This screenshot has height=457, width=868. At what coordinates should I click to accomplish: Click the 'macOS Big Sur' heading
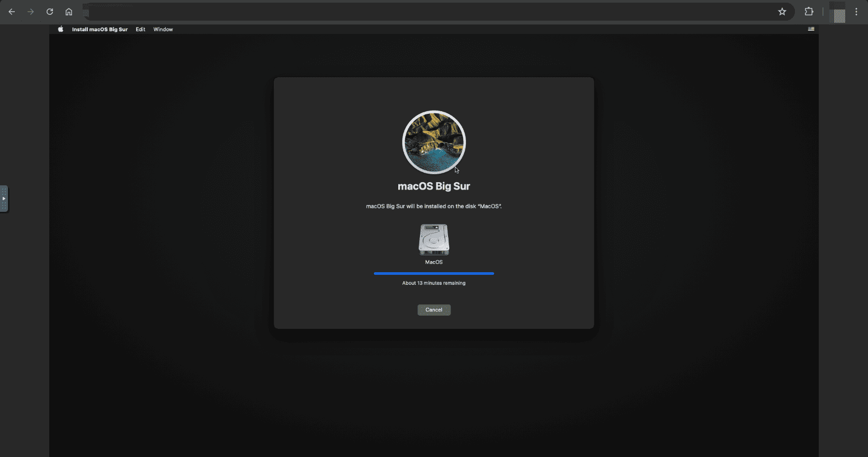click(x=434, y=186)
